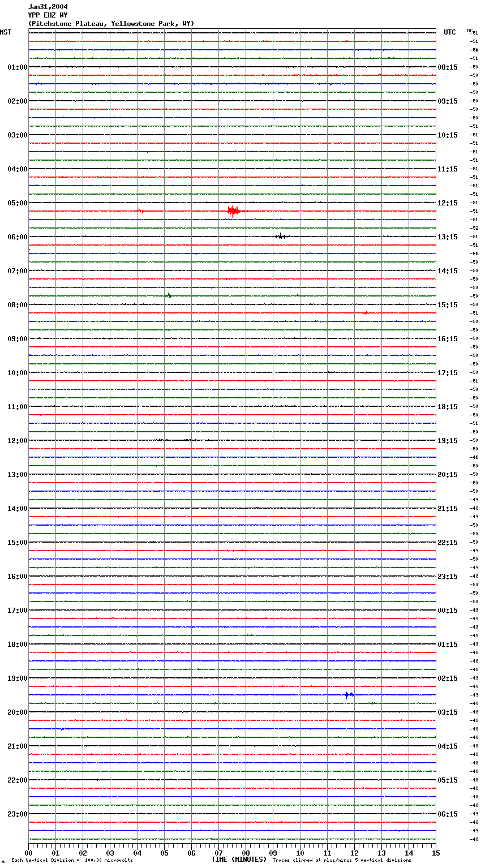Click the date heading Jan31,2004
This screenshot has width=481, height=868.
tap(48, 7)
